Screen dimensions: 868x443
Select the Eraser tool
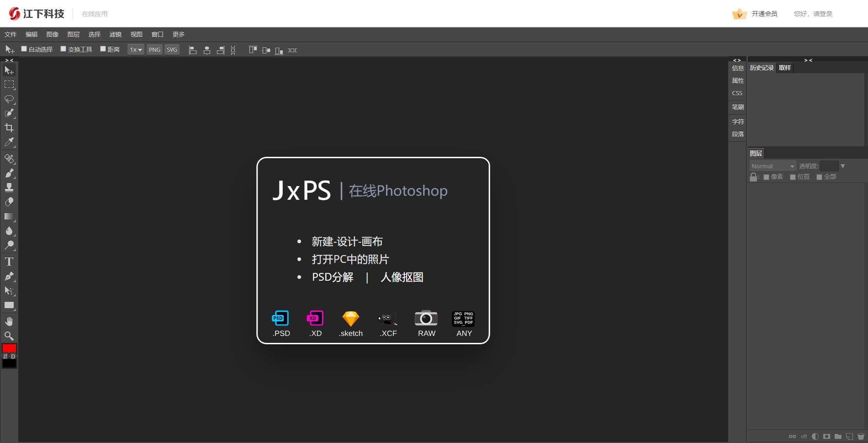click(x=9, y=202)
